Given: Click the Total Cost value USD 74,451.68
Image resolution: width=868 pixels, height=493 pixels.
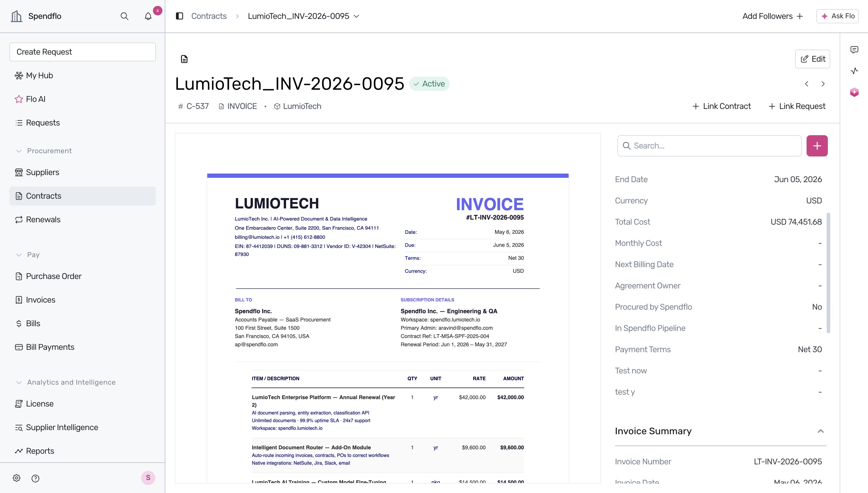Looking at the screenshot, I should [x=796, y=222].
